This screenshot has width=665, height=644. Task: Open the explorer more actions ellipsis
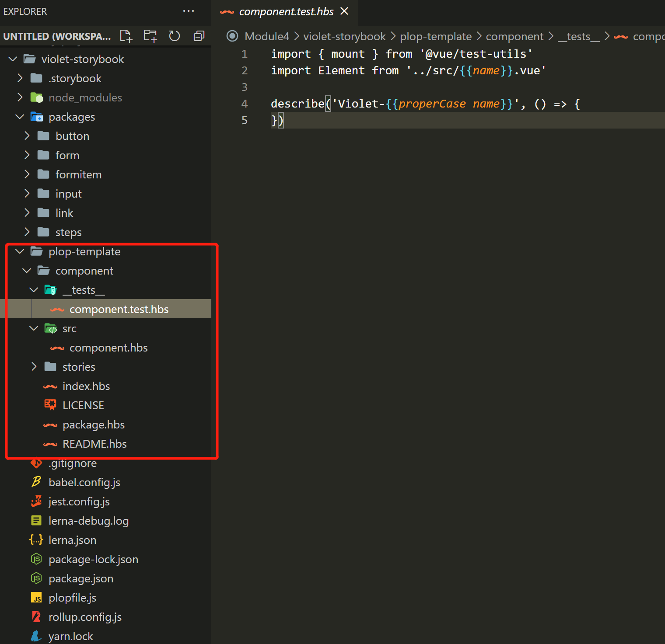pos(189,11)
